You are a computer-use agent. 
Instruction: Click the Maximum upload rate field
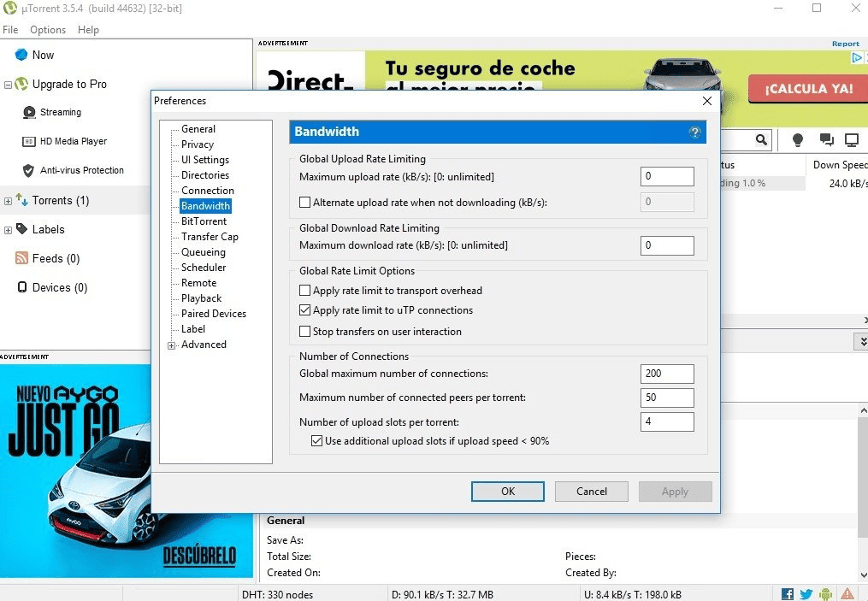pos(667,176)
